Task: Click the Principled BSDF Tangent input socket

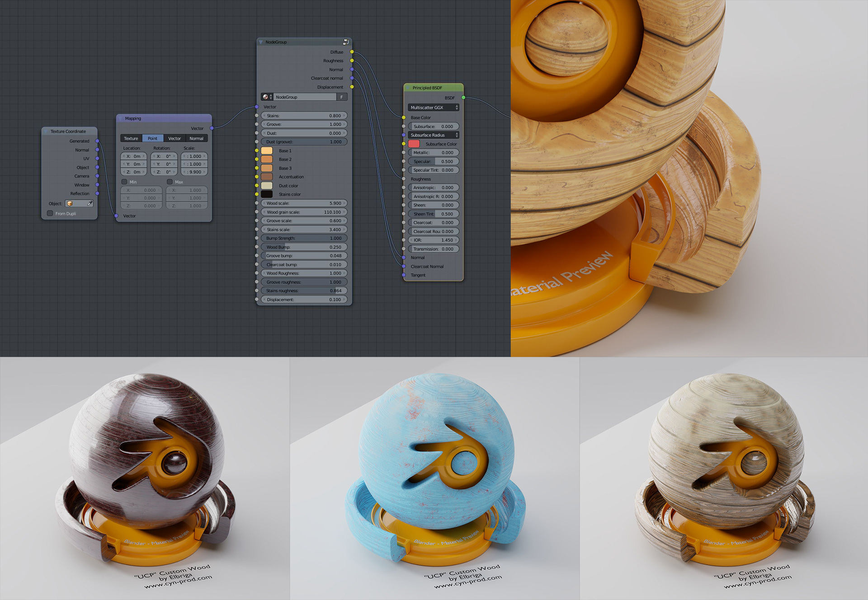Action: (x=404, y=275)
